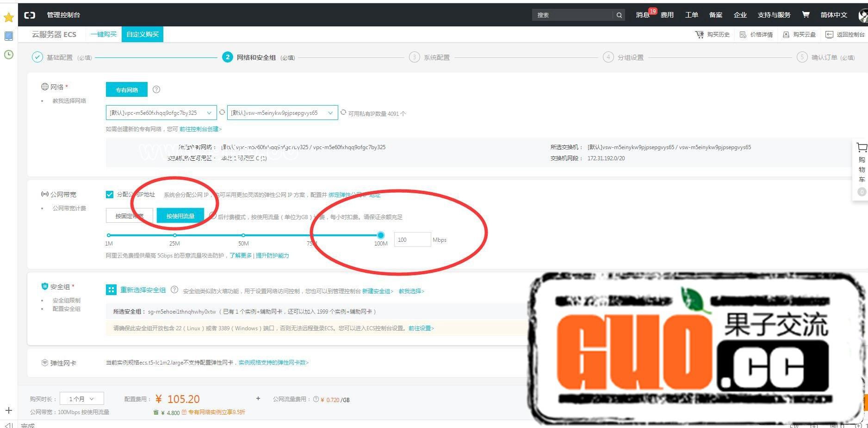
Task: Click 管理控制台 title
Action: pyautogui.click(x=63, y=15)
